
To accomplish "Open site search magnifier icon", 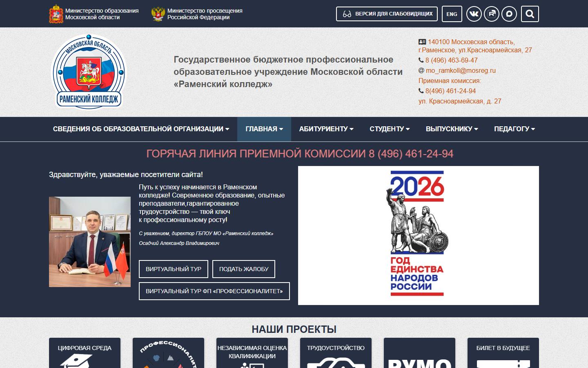I will [x=530, y=14].
